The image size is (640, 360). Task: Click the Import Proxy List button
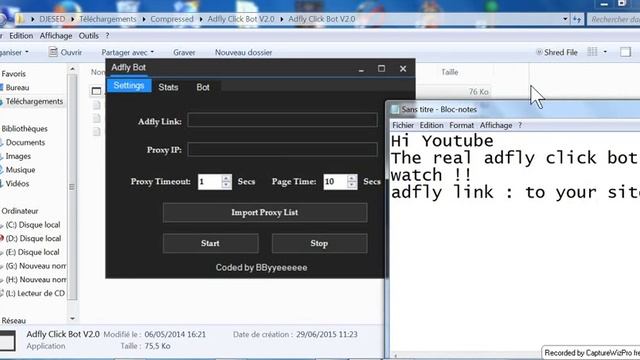[265, 213]
